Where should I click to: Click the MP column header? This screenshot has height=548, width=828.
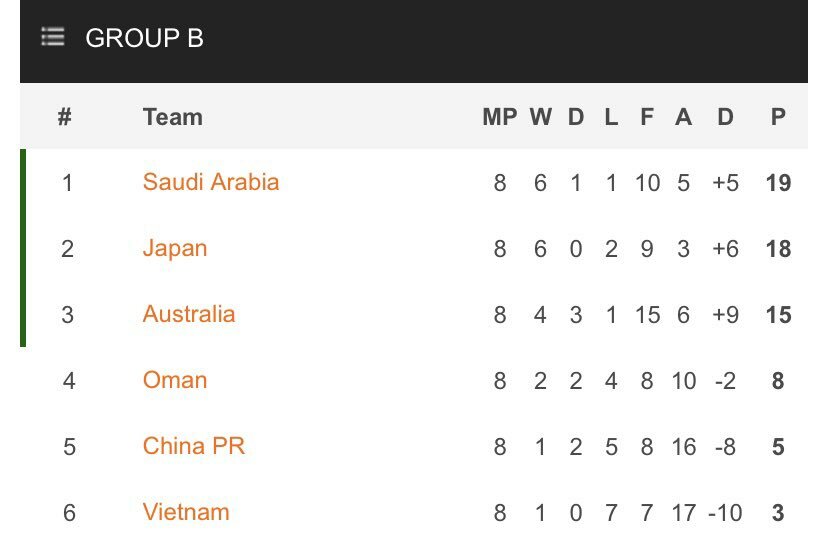[x=500, y=117]
